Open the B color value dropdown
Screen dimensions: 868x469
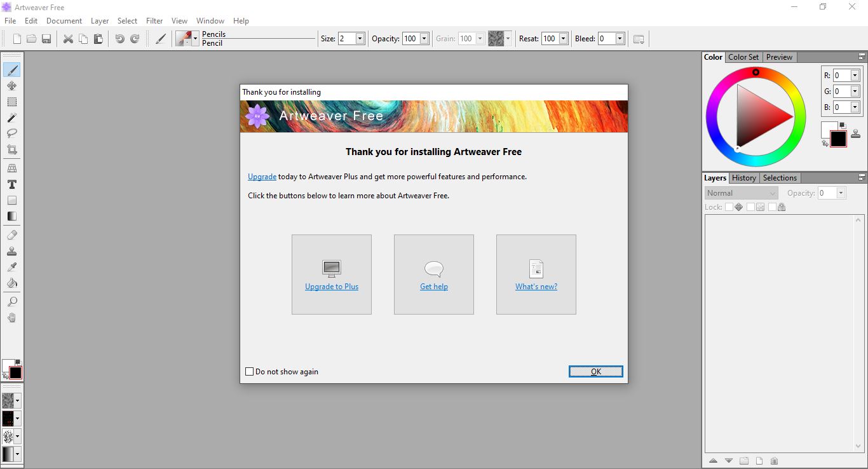[x=855, y=107]
